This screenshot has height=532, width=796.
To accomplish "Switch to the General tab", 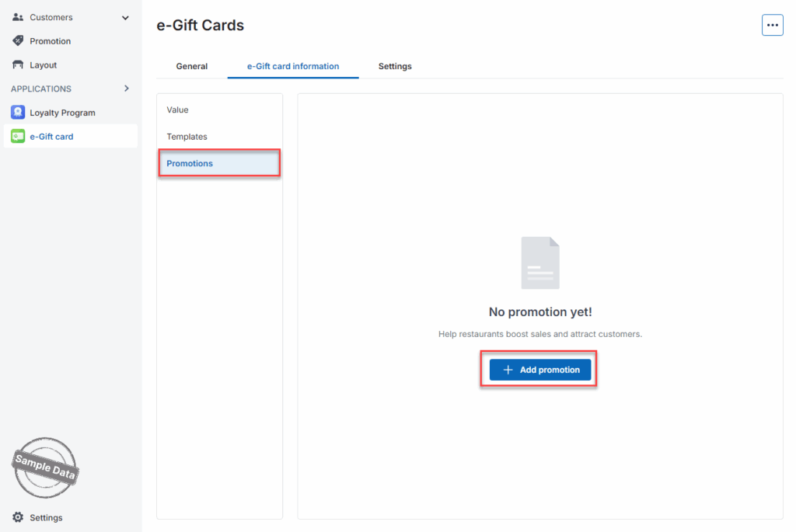I will 191,66.
